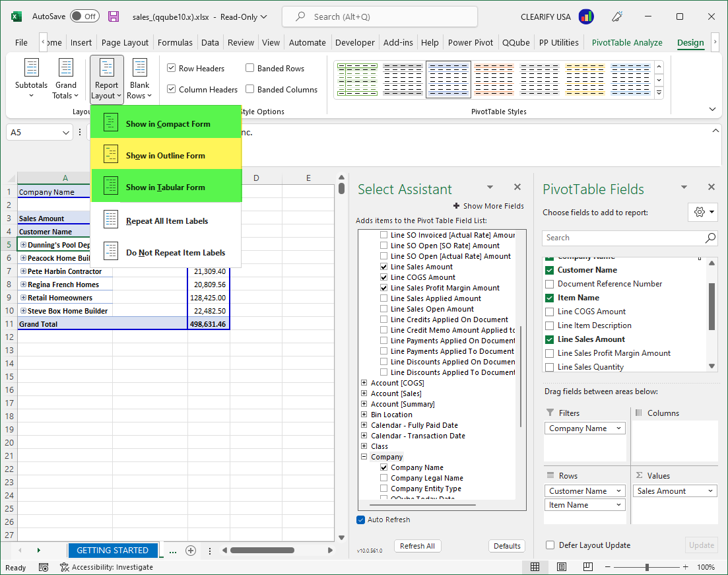Click the Refresh All button
This screenshot has height=575, width=728.
tap(417, 546)
